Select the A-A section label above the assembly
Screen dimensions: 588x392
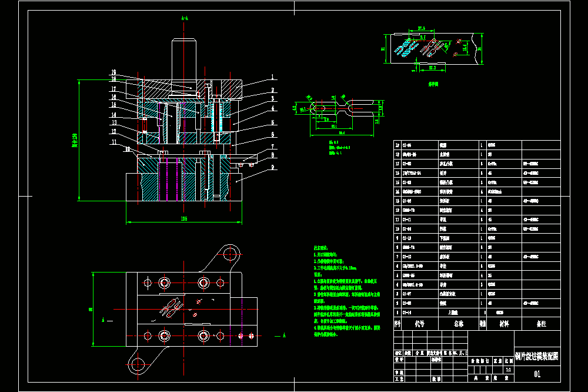click(185, 18)
